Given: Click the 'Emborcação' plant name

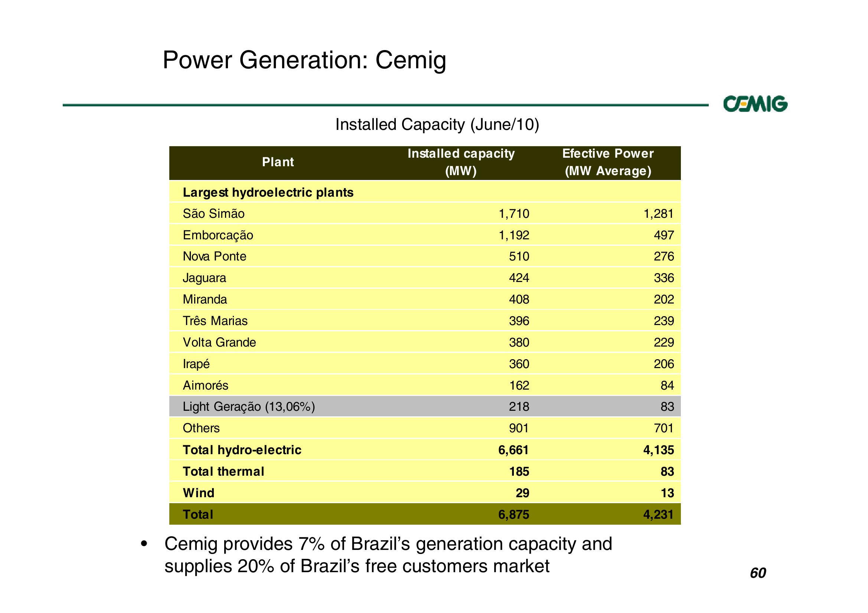Looking at the screenshot, I should (x=218, y=236).
